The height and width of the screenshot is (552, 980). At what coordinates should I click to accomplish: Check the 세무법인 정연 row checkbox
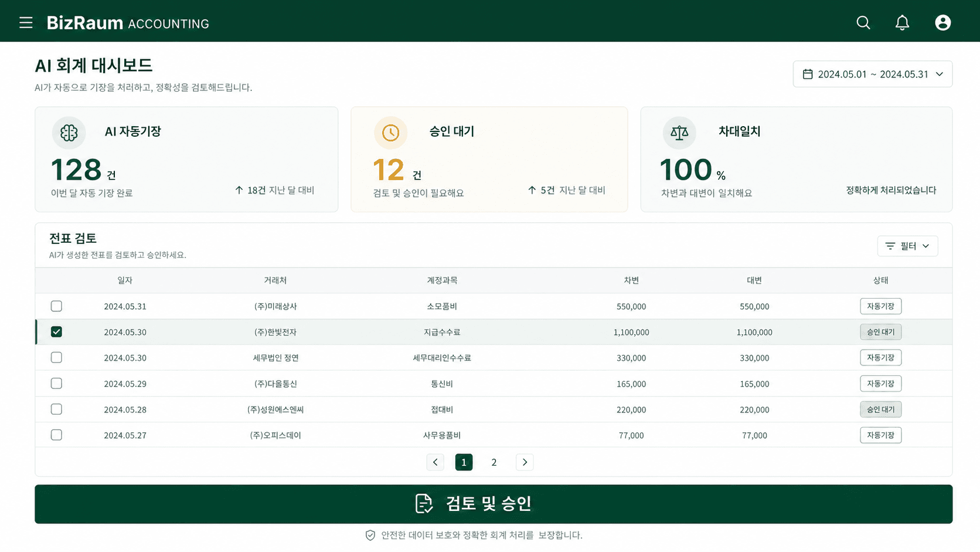pyautogui.click(x=56, y=358)
